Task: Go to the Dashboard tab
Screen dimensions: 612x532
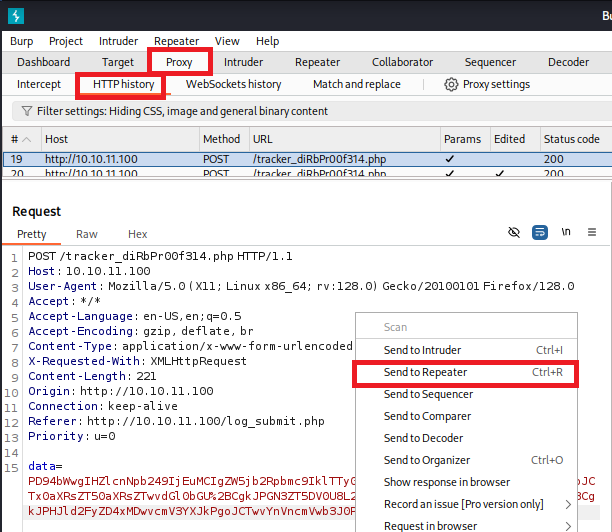Action: tap(43, 62)
